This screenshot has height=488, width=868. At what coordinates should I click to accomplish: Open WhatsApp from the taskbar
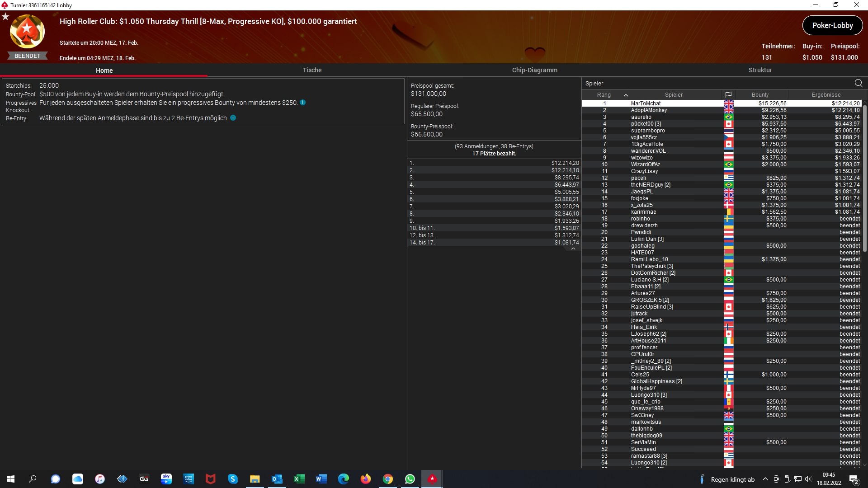point(410,479)
